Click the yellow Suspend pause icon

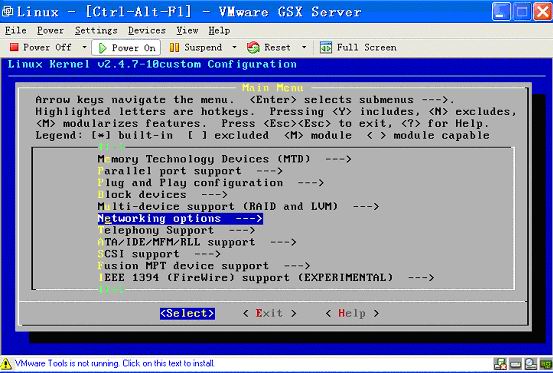174,47
